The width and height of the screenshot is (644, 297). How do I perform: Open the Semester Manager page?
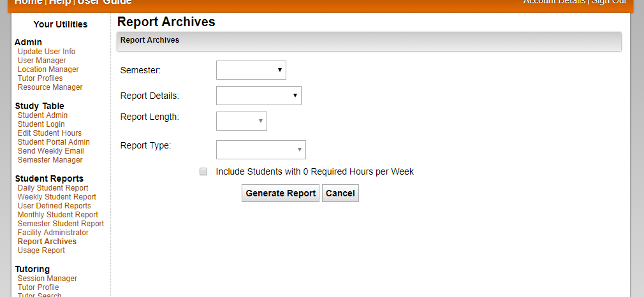50,160
